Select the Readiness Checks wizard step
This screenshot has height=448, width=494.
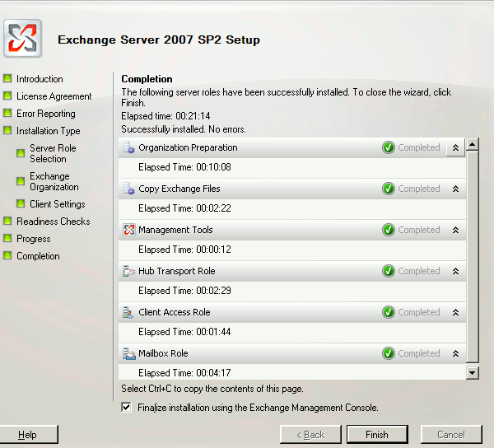click(54, 222)
